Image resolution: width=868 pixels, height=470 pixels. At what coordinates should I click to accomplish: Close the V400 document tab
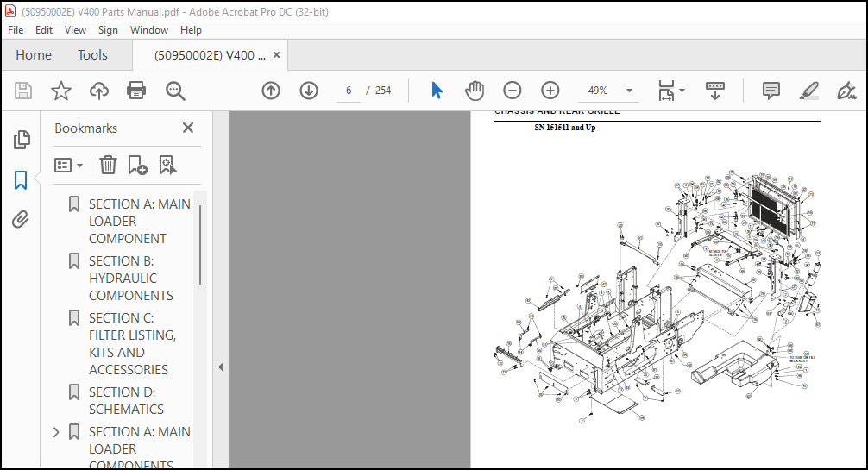(277, 55)
